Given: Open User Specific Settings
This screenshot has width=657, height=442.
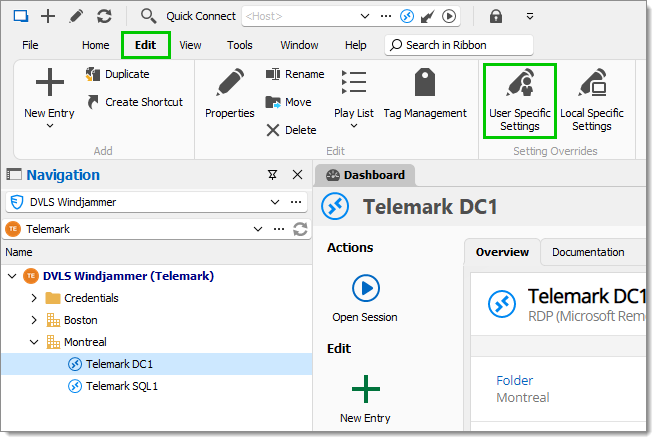Looking at the screenshot, I should pyautogui.click(x=520, y=101).
